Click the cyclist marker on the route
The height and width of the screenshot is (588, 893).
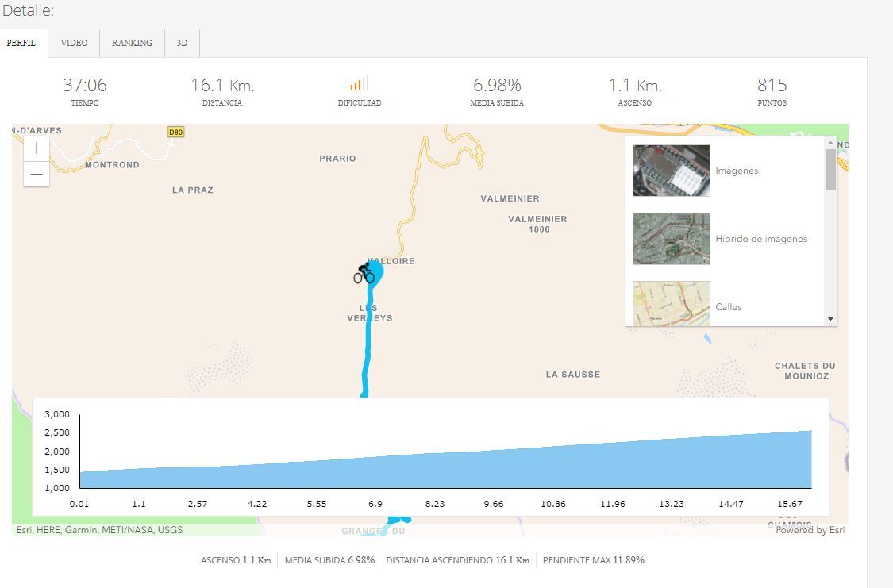[x=364, y=274]
